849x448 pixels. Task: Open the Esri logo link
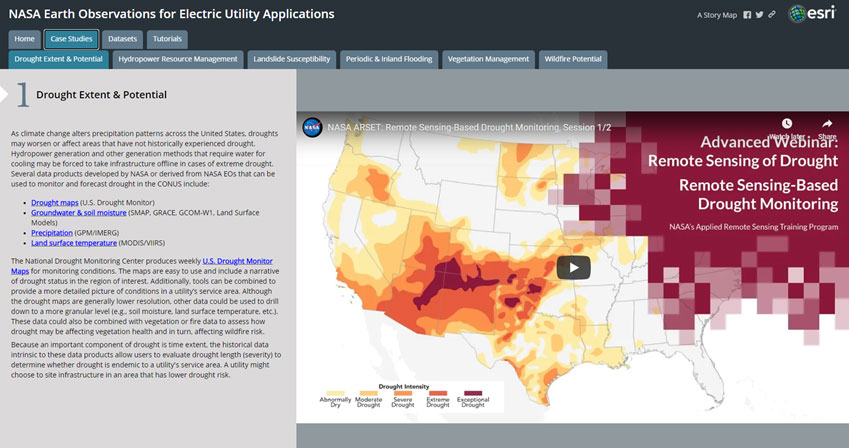(812, 14)
